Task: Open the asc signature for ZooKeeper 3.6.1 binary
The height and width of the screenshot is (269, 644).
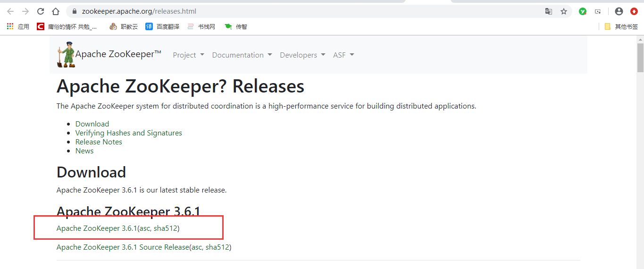Action: coord(145,228)
